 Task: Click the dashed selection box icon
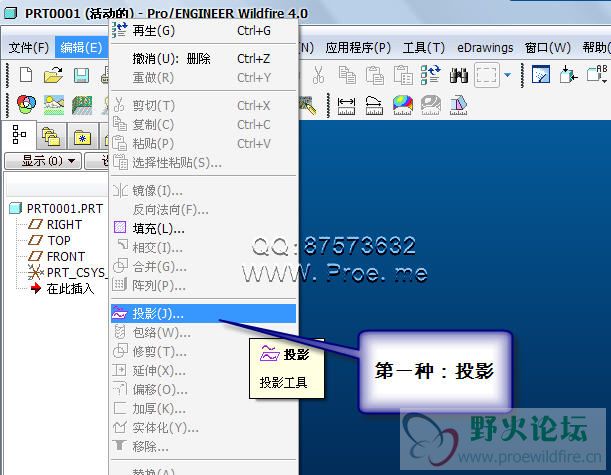[487, 75]
